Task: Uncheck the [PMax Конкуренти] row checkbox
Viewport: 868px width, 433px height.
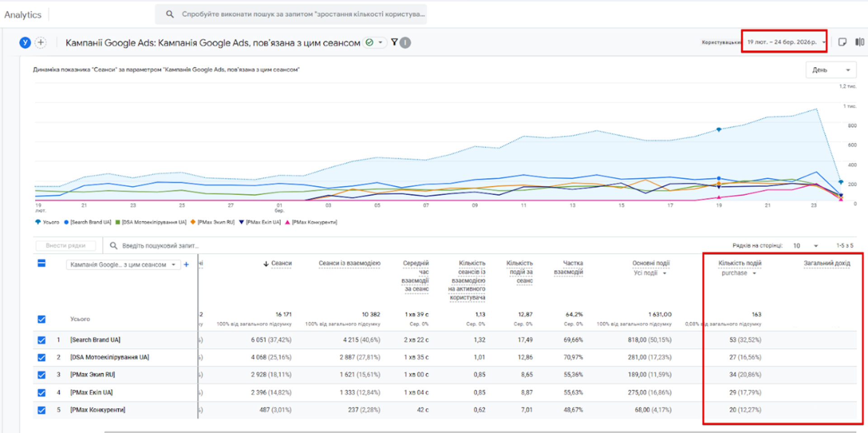Action: click(42, 410)
